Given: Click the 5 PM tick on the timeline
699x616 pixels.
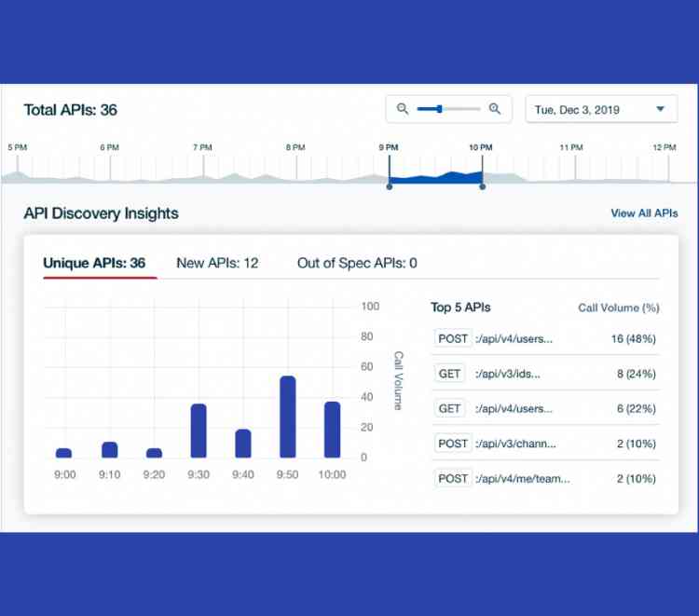Looking at the screenshot, I should (x=18, y=147).
